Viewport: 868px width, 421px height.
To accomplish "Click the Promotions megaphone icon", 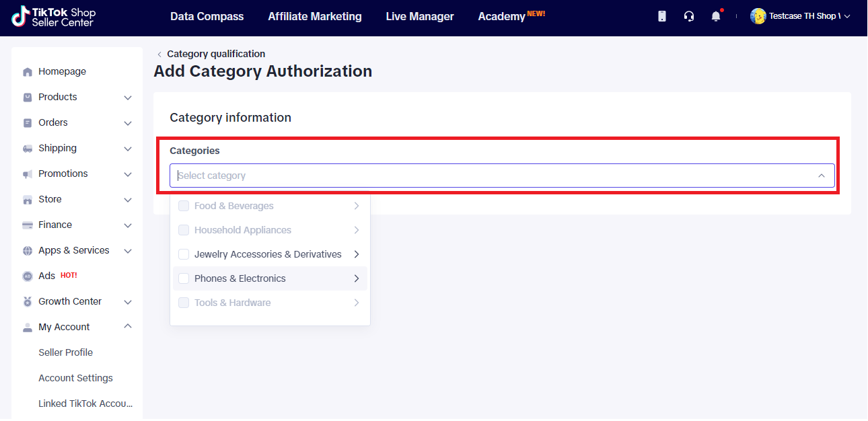I will [x=28, y=174].
